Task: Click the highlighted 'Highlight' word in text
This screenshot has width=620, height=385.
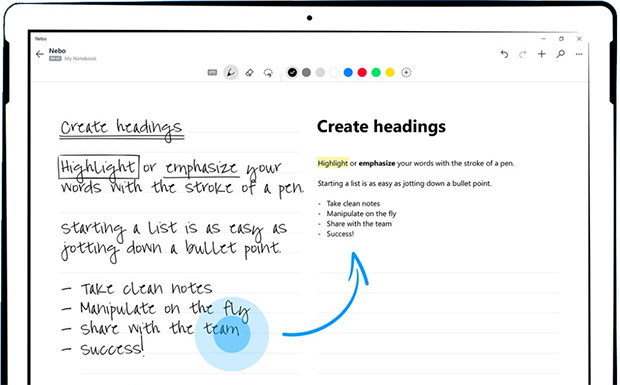Action: click(x=333, y=163)
